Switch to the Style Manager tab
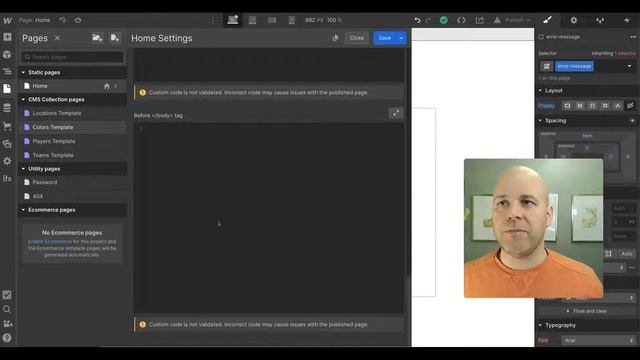The image size is (640, 360). (600, 20)
